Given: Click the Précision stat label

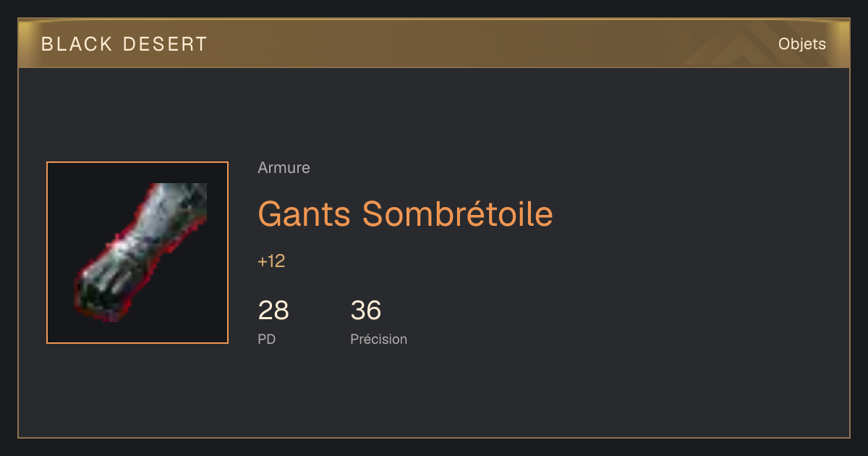Looking at the screenshot, I should (378, 339).
